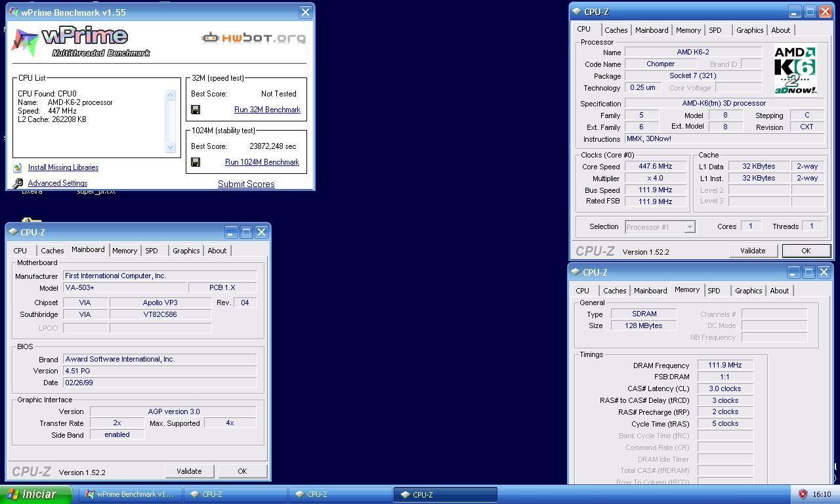
Task: Click the taskbar clock showing 16:10
Action: tap(822, 494)
